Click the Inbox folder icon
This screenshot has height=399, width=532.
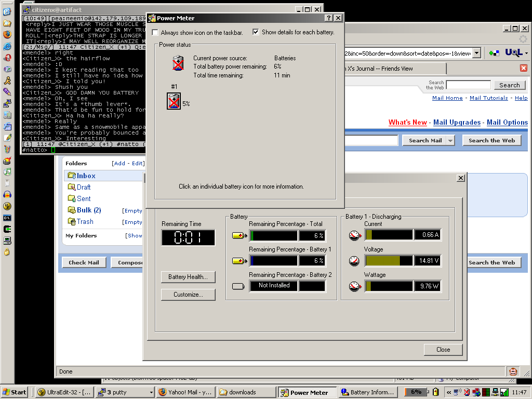[72, 176]
